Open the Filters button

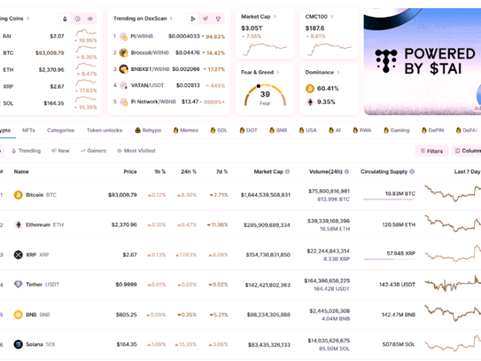point(432,151)
